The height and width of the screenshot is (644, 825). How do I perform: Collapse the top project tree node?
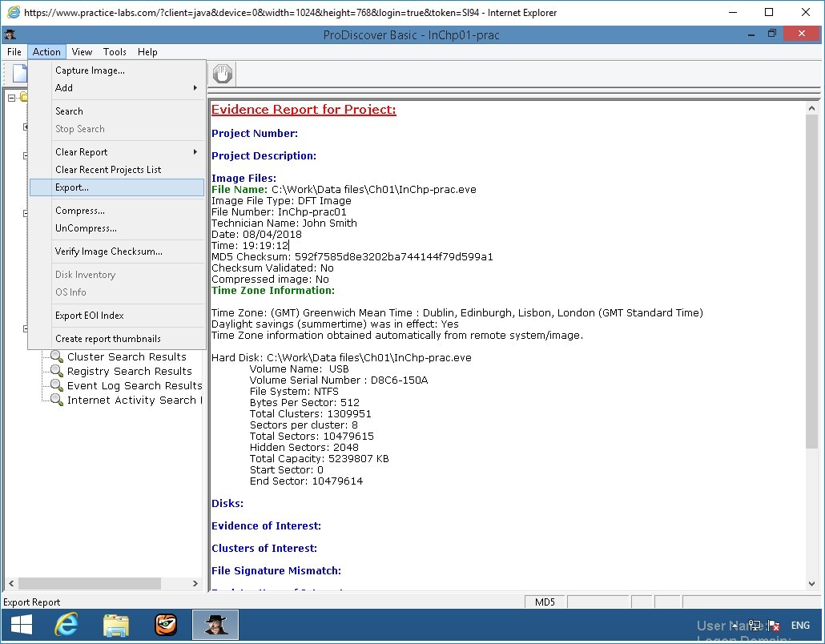pyautogui.click(x=11, y=98)
